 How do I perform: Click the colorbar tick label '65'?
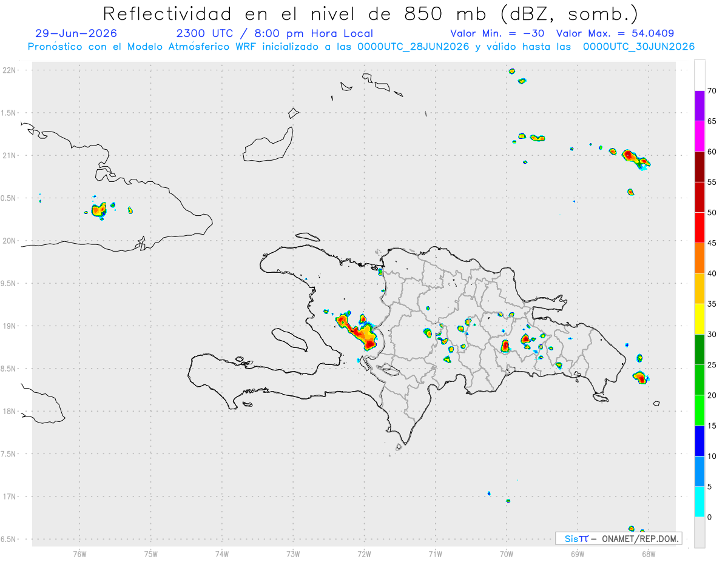pyautogui.click(x=712, y=121)
